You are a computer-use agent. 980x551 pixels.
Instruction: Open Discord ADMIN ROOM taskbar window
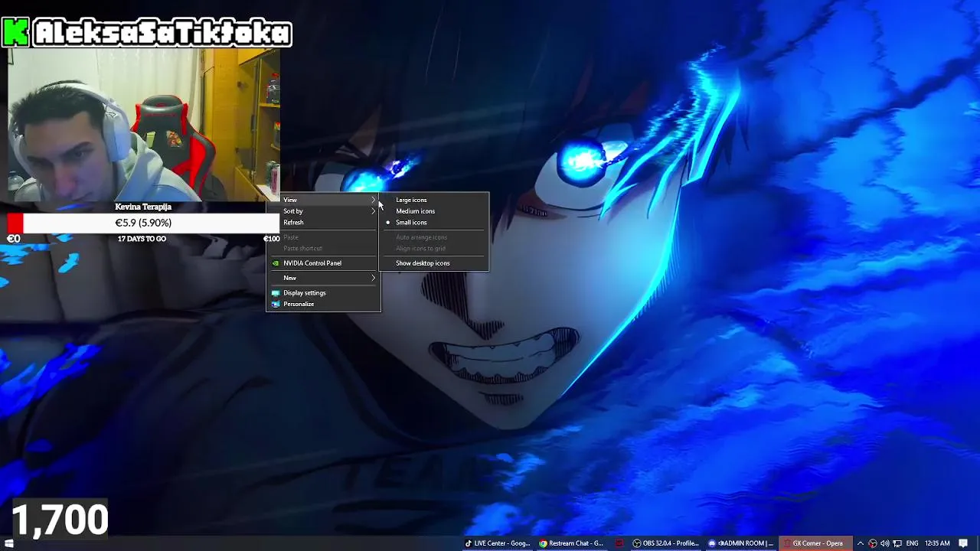tap(740, 543)
